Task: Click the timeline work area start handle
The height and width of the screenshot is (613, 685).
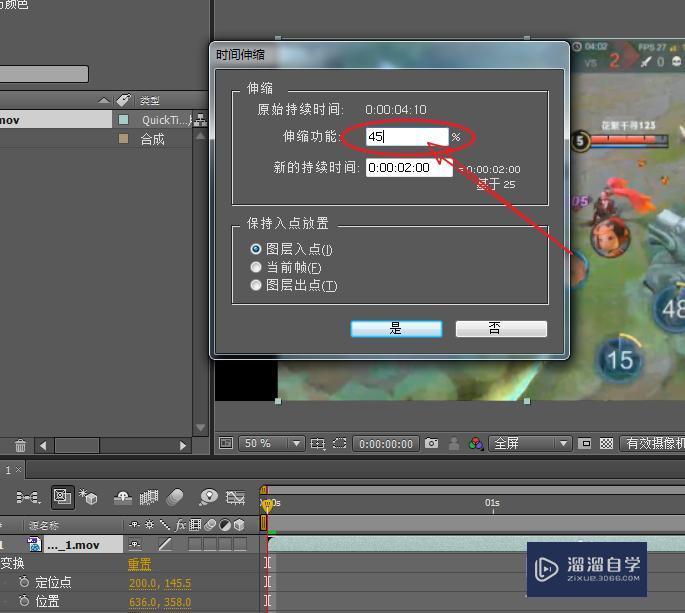Action: point(263,523)
